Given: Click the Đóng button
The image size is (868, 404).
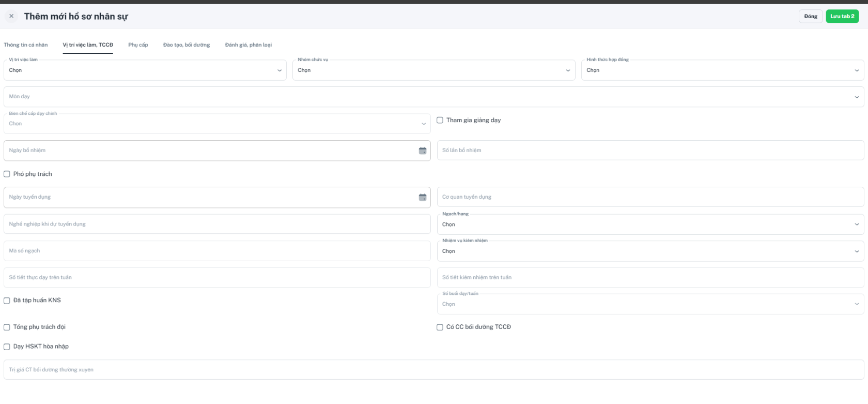Looking at the screenshot, I should click(811, 17).
